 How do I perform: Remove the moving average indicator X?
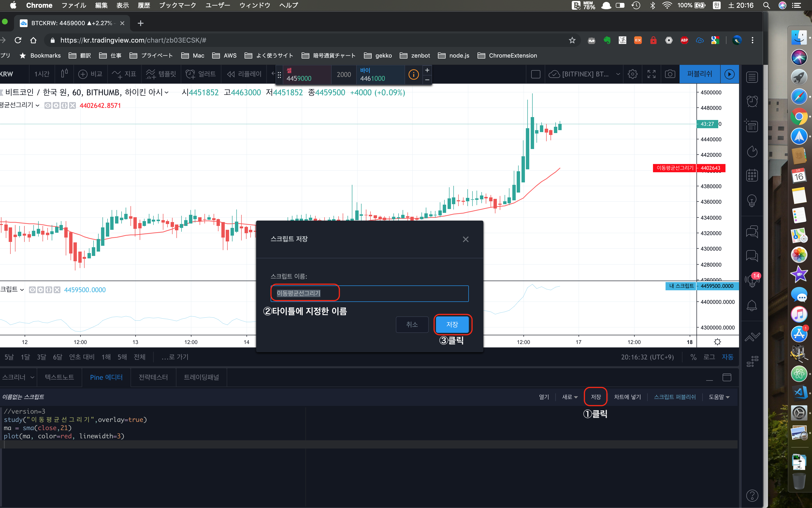pos(72,105)
